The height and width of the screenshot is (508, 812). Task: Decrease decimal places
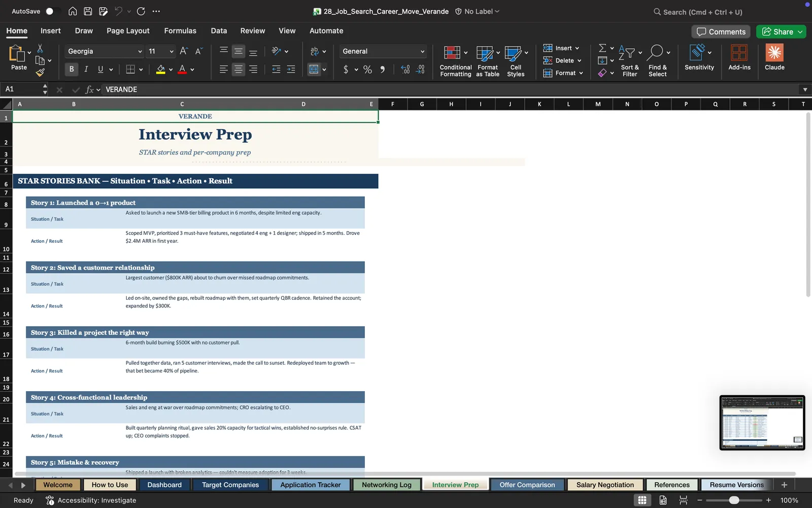click(420, 70)
